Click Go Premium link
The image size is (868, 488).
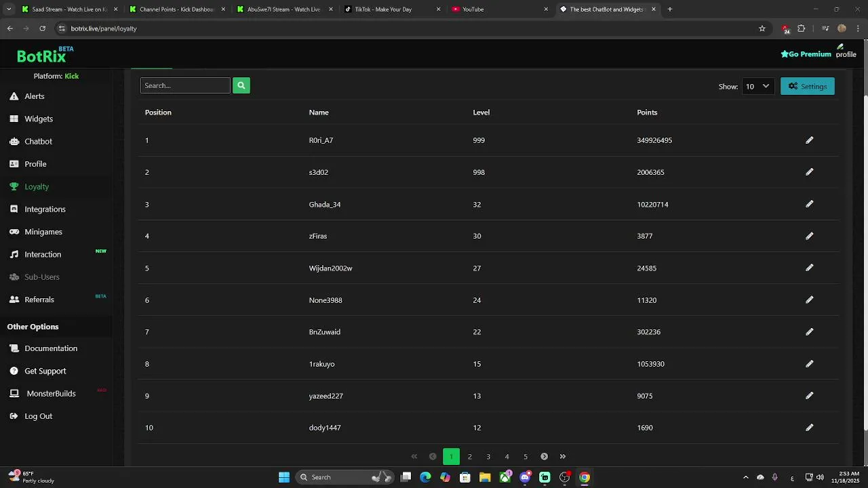806,54
